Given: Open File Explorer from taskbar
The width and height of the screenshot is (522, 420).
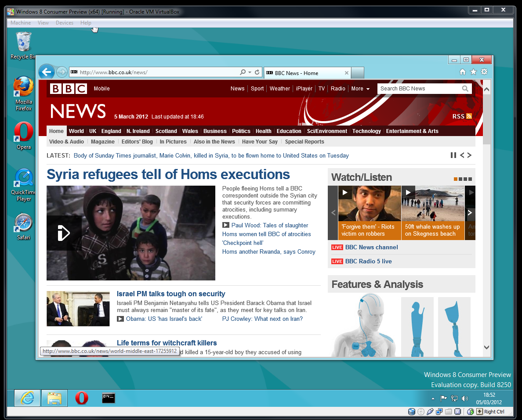Looking at the screenshot, I should click(x=54, y=398).
